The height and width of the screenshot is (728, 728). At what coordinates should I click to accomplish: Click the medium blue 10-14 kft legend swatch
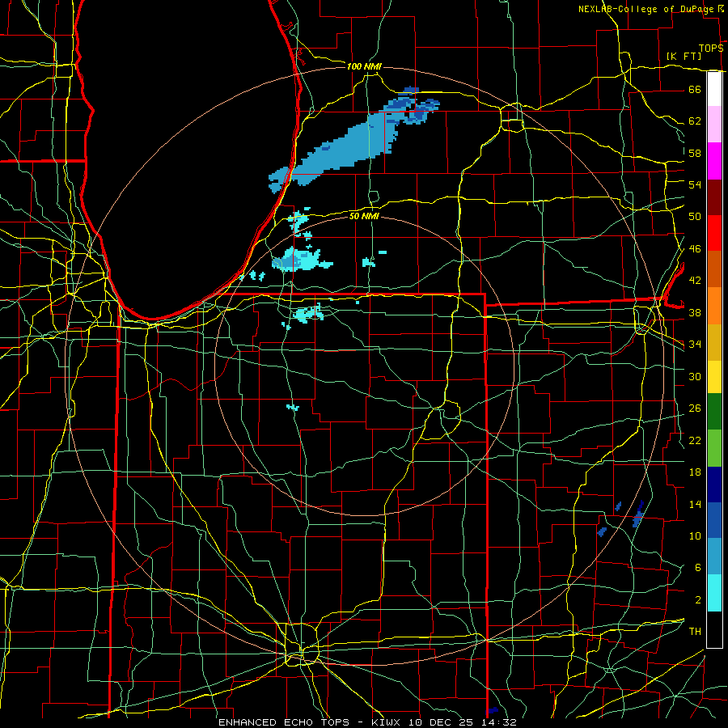pos(714,520)
